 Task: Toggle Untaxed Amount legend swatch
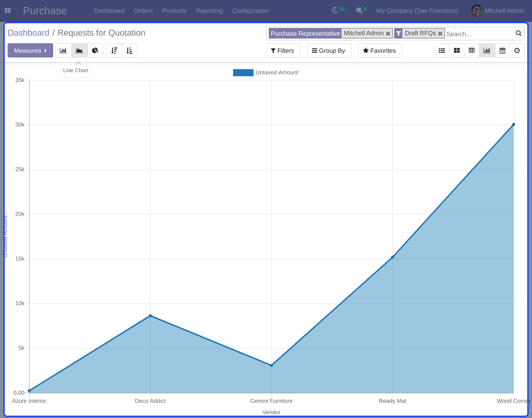click(243, 73)
